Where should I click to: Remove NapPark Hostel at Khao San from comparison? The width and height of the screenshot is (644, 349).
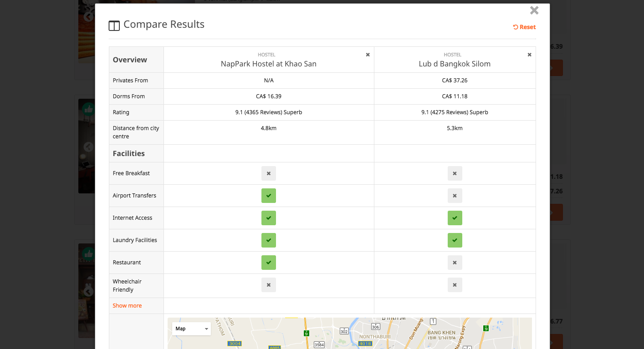[x=368, y=55]
